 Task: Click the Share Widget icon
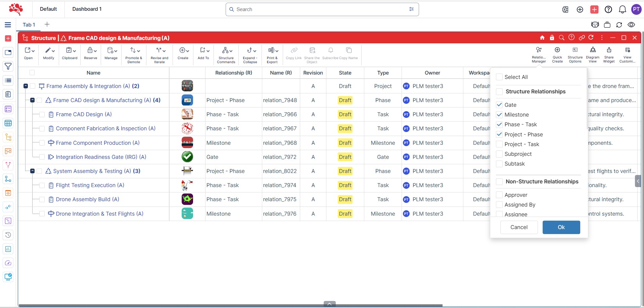click(x=608, y=54)
